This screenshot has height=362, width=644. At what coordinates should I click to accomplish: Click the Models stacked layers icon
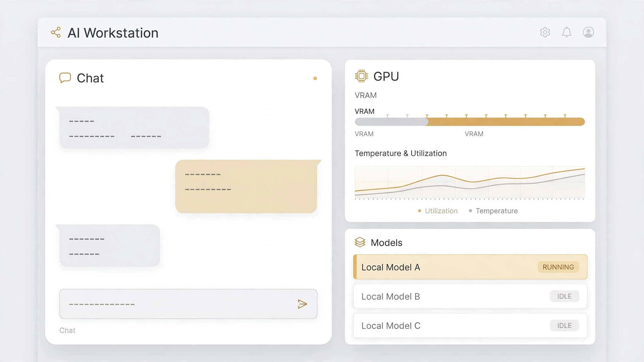(360, 242)
